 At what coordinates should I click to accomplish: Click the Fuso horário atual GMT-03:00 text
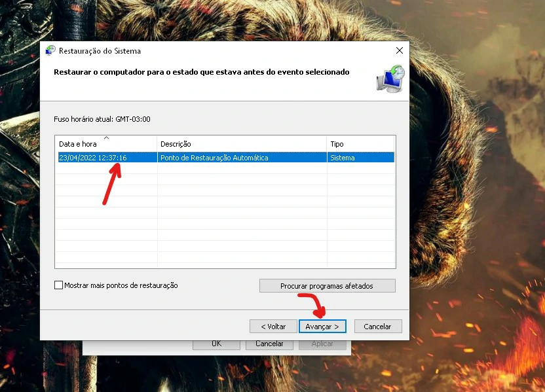(x=102, y=119)
